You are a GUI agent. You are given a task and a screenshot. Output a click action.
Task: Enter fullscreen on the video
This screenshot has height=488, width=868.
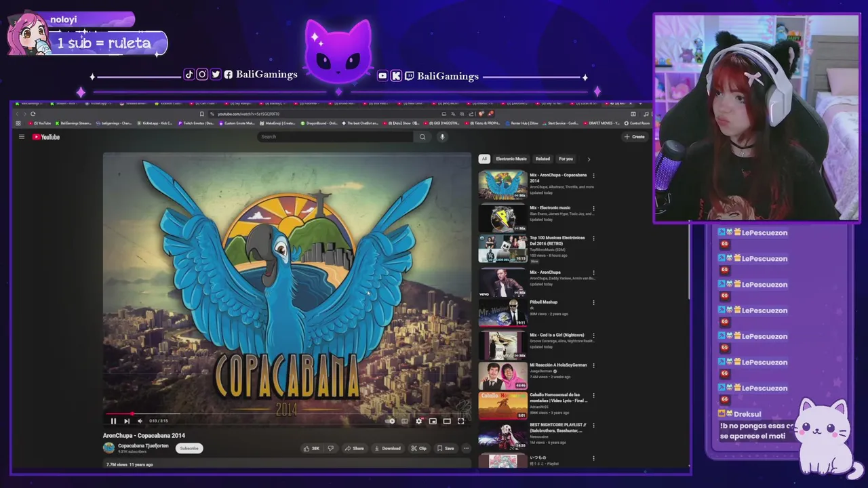click(x=461, y=421)
